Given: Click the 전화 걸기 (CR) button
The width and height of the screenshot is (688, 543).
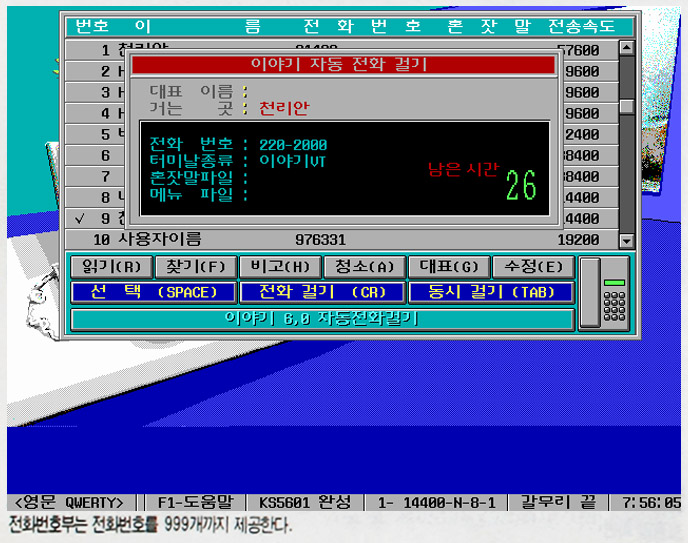Looking at the screenshot, I should click(x=322, y=293).
